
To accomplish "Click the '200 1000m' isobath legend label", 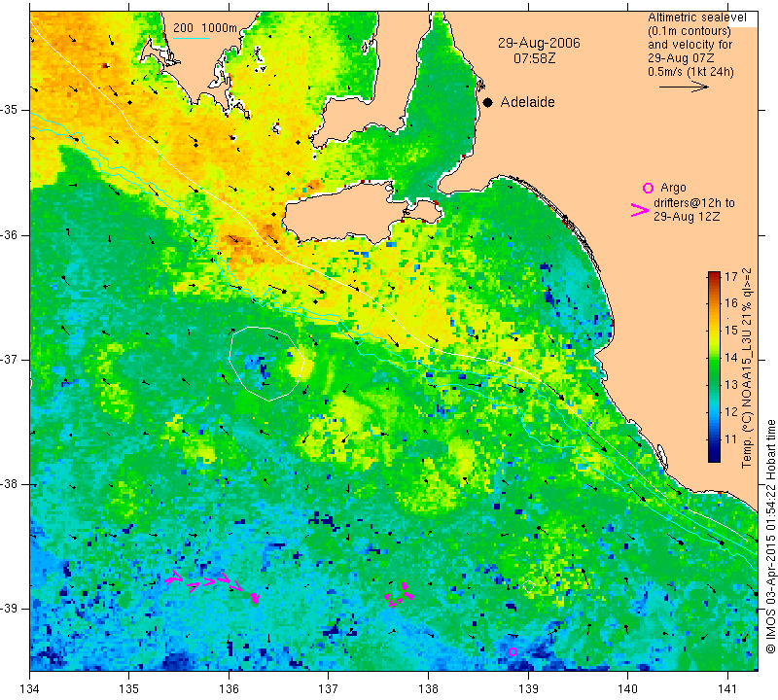I will point(205,28).
